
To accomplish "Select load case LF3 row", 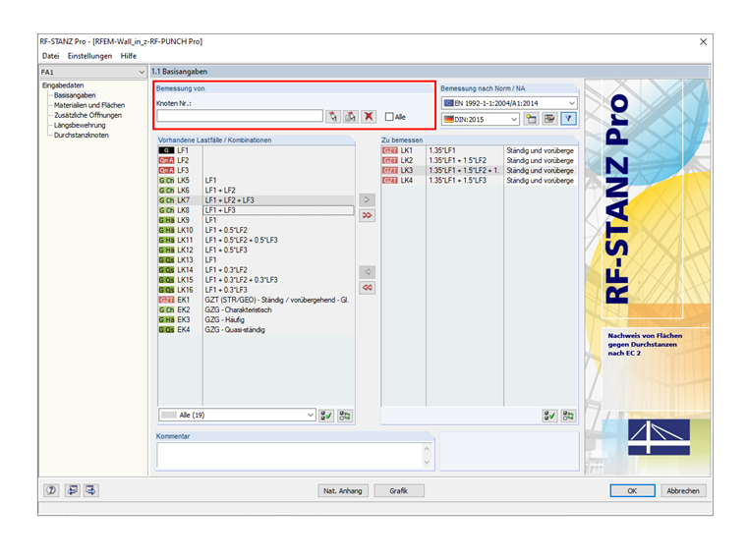I will tap(257, 171).
